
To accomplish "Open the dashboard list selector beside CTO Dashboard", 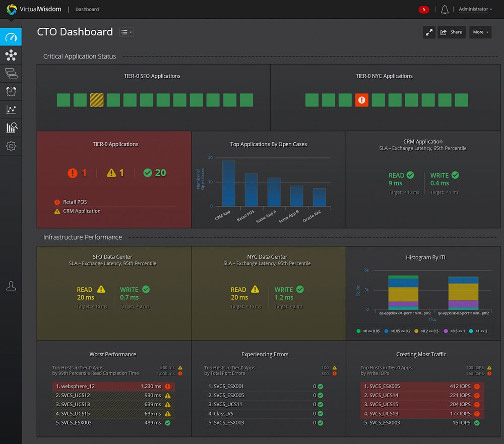I will click(x=126, y=32).
